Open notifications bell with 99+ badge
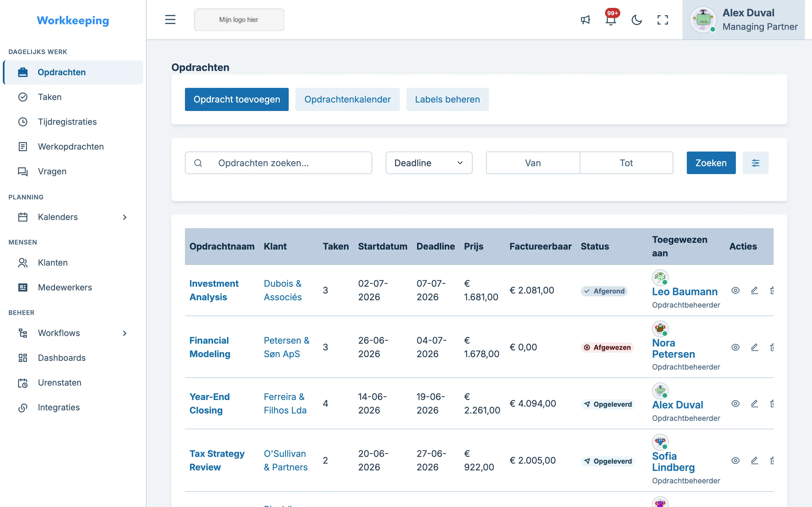Image resolution: width=812 pixels, height=507 pixels. pos(611,20)
